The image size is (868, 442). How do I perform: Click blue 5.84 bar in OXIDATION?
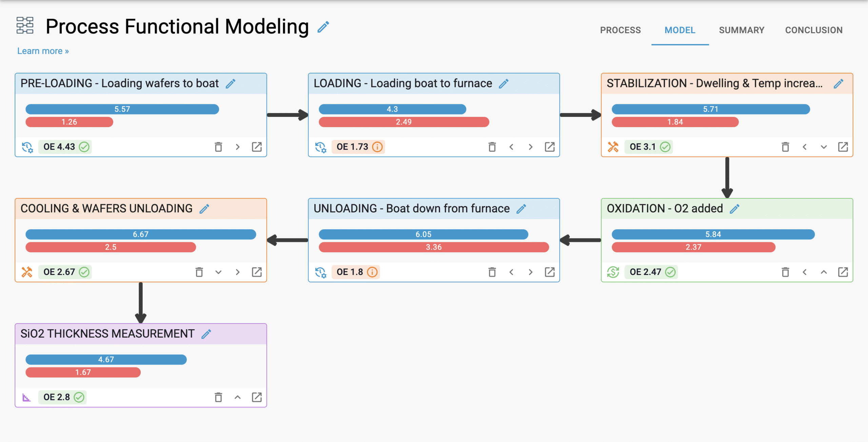713,234
